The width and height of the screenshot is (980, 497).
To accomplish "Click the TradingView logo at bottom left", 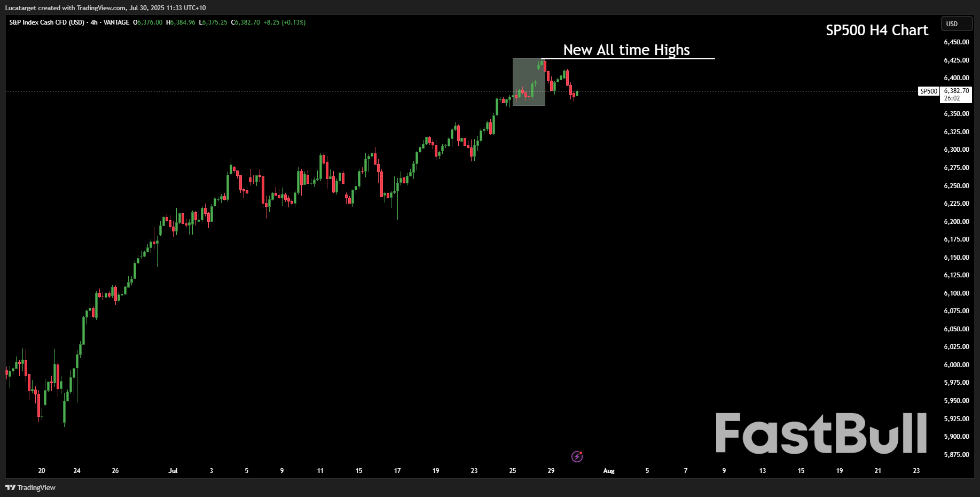I will tap(30, 487).
